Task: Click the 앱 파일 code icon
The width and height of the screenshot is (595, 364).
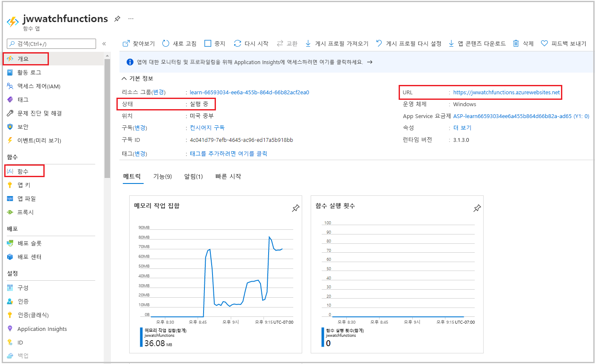Action: (10, 198)
